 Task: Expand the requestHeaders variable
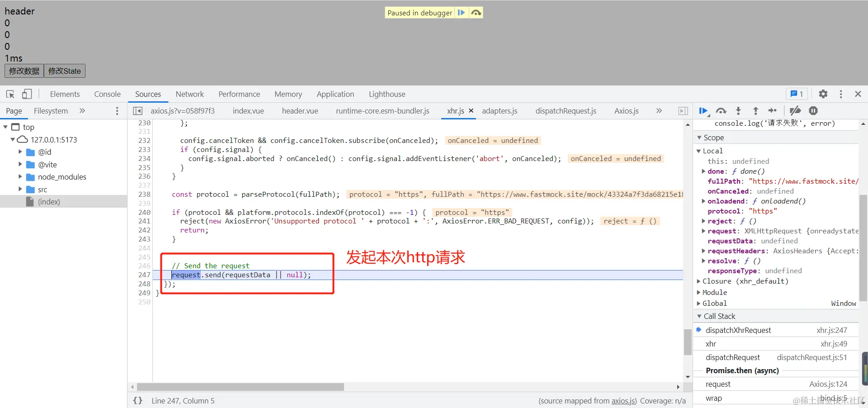pyautogui.click(x=703, y=251)
